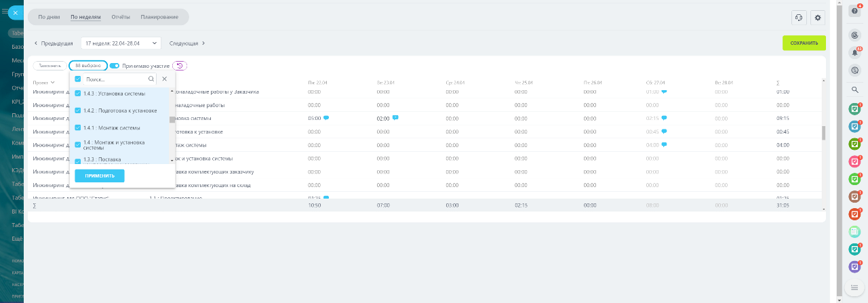Open timesheet settings gear
868x303 pixels.
[817, 18]
